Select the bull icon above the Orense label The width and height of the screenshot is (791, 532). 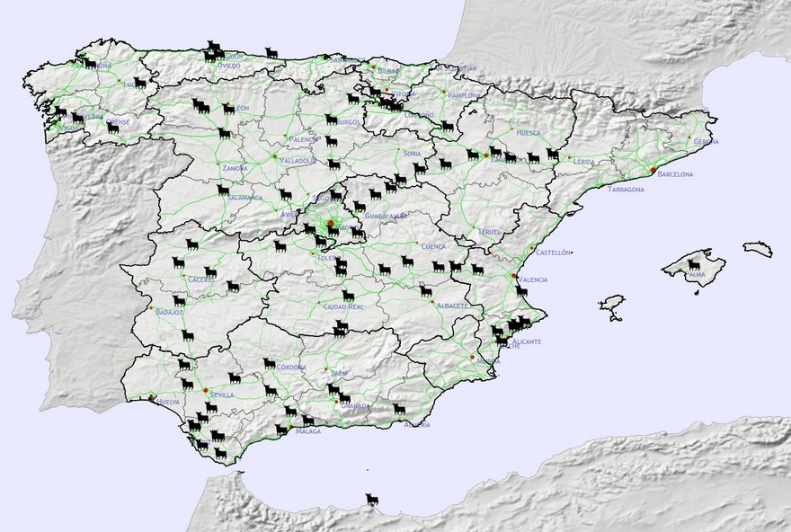112,129
